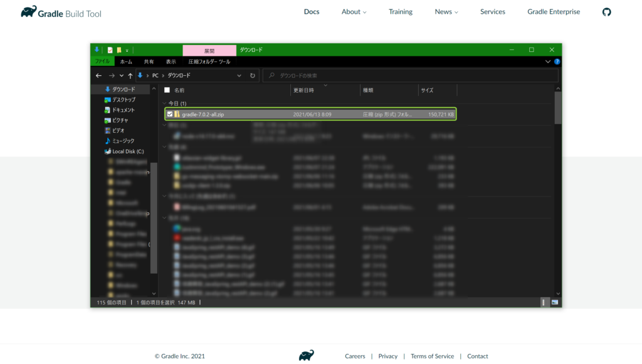
Task: Open the 表示 ribbon tab
Action: click(171, 62)
